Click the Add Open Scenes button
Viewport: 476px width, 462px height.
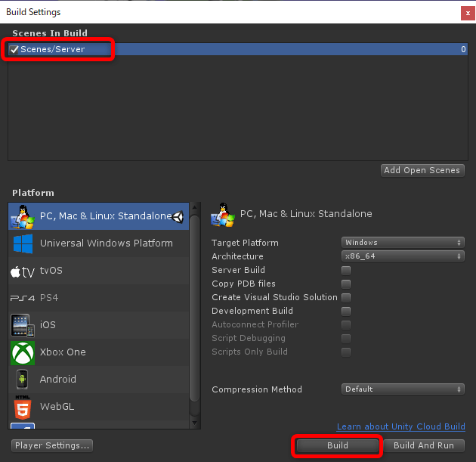[422, 170]
